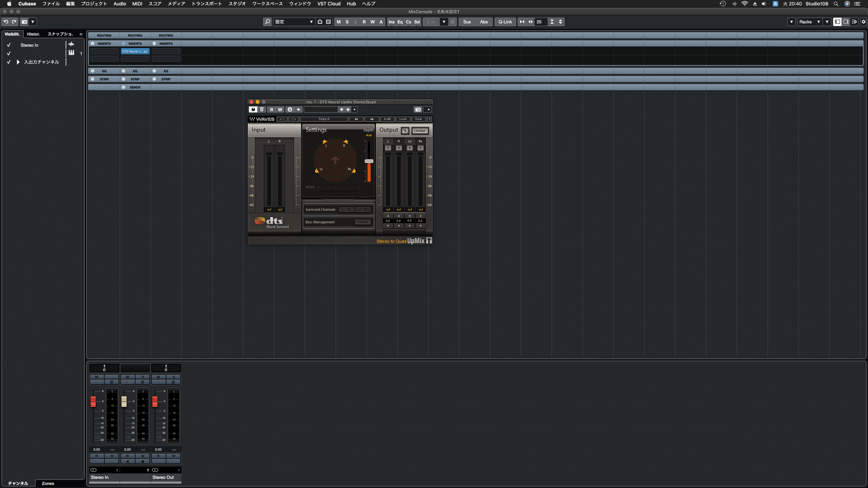The width and height of the screenshot is (868, 488).
Task: Enable the Limiter in the Output section
Action: (420, 131)
